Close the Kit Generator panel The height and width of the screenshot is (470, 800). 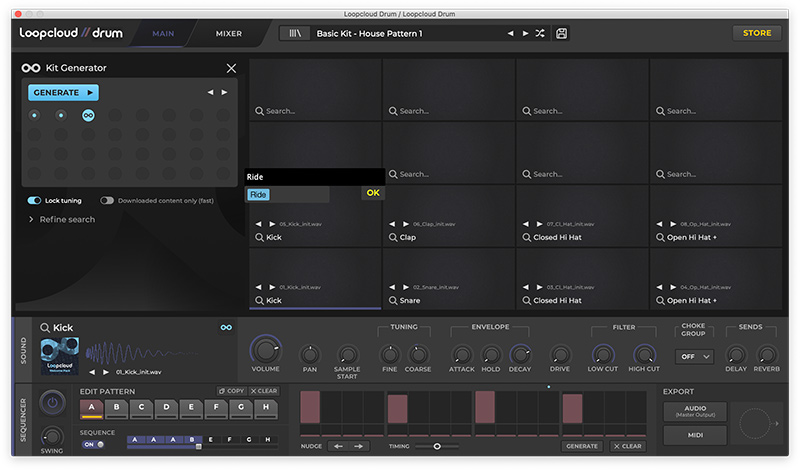[231, 68]
